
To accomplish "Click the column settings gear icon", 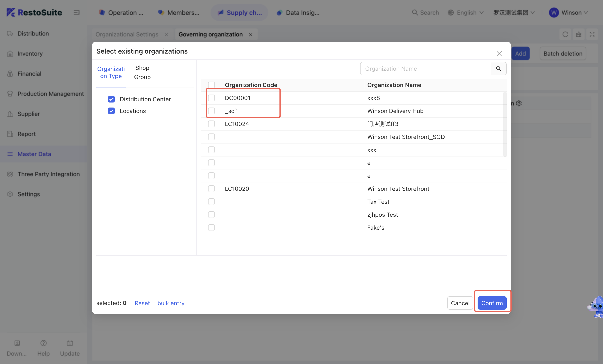I will (x=519, y=103).
